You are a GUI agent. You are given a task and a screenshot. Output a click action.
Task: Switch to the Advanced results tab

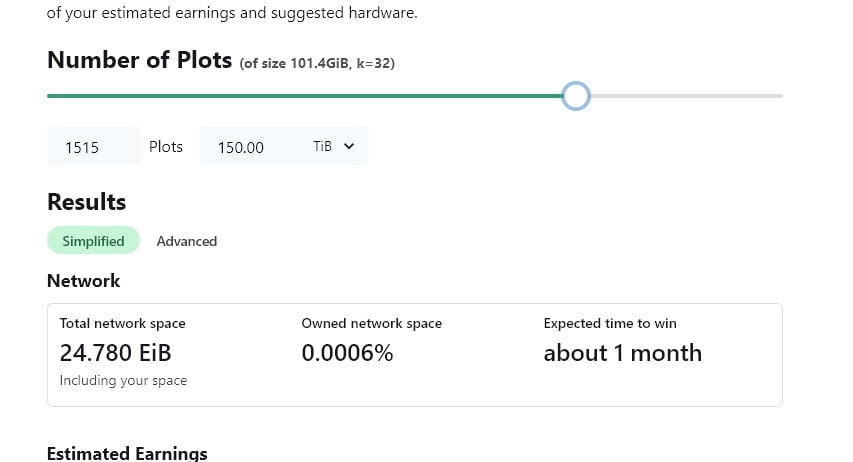coord(187,241)
